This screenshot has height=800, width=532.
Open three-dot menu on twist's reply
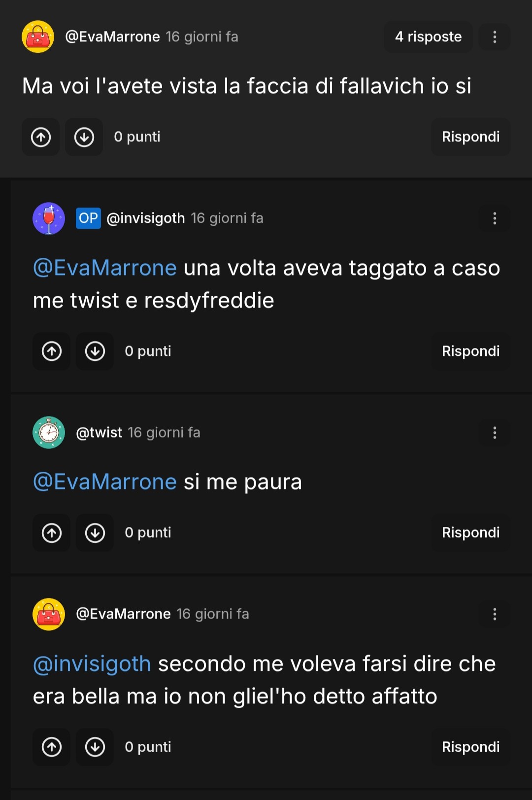pyautogui.click(x=495, y=433)
